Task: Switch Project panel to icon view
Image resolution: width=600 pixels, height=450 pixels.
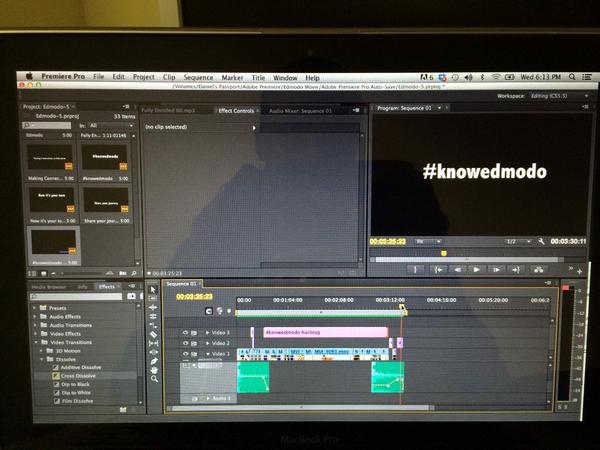Action: [x=43, y=274]
